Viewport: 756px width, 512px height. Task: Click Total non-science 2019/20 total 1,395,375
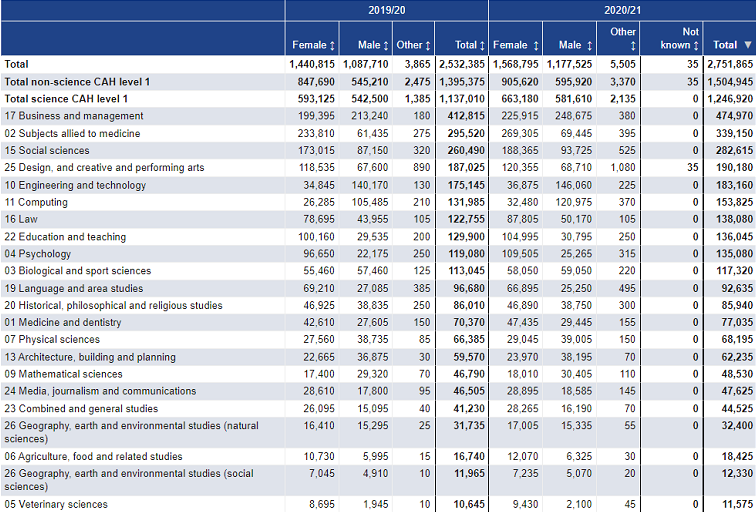point(461,82)
